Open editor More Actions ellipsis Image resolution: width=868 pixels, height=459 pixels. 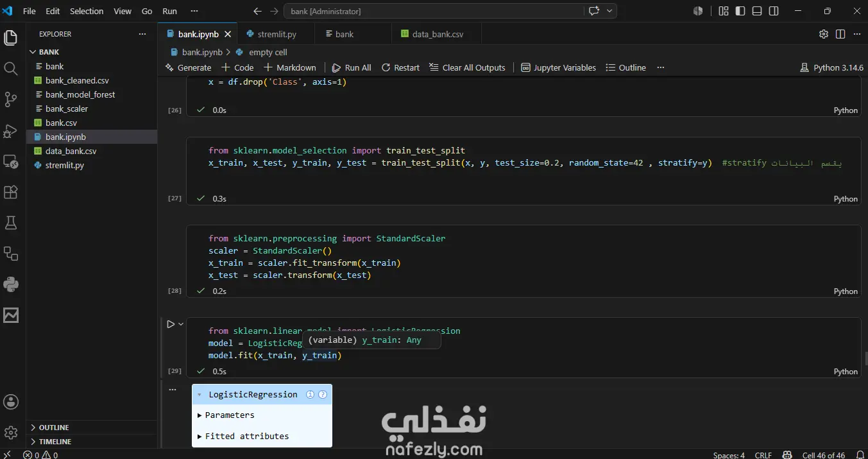click(x=857, y=34)
